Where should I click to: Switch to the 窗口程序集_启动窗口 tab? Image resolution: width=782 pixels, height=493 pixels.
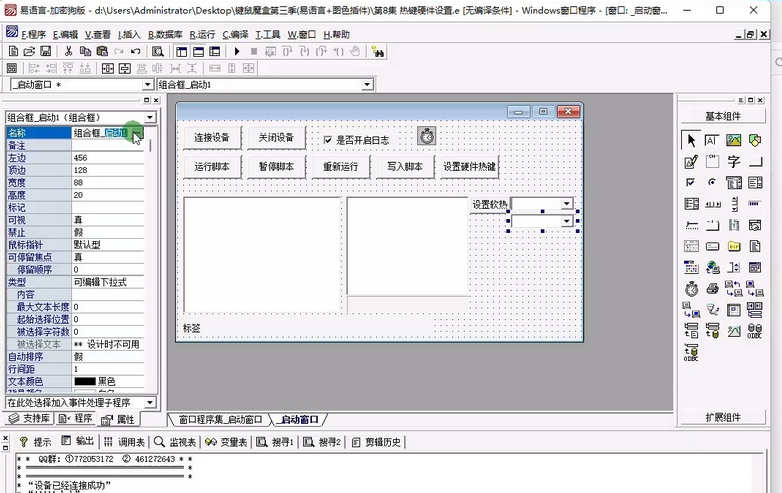[x=220, y=420]
